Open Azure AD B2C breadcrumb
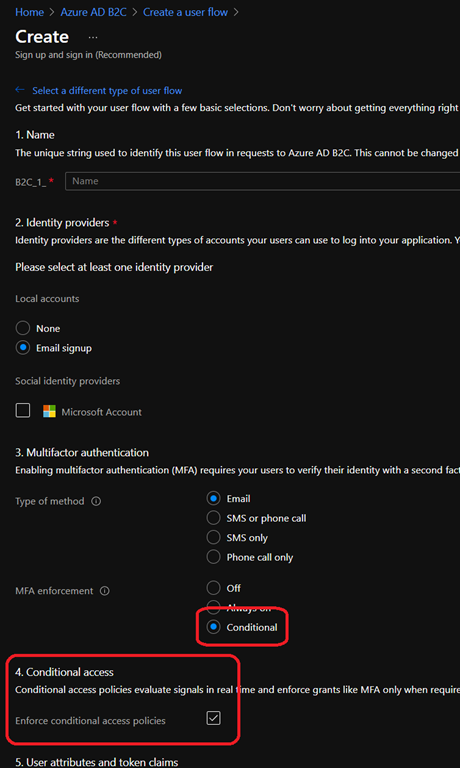 (x=93, y=12)
